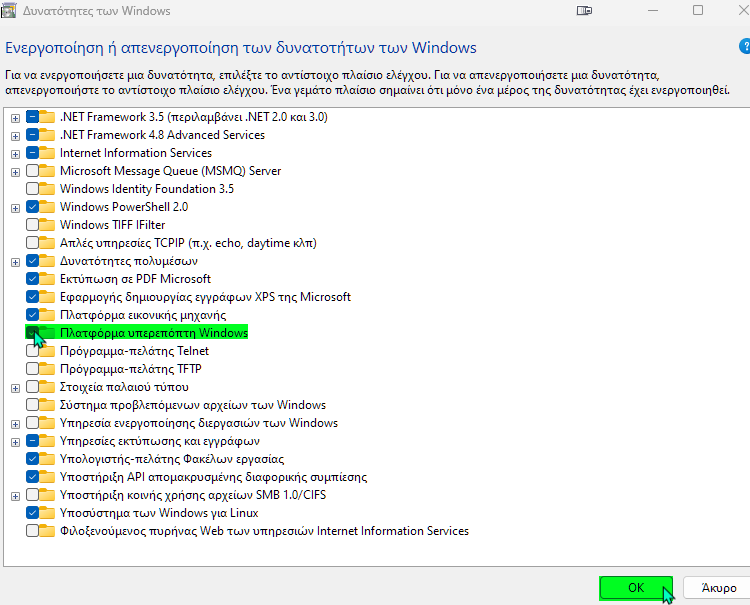Select the Πλατφόρμα εικονικής μηχανής label
Viewport: 750px width, 605px height.
(x=143, y=315)
